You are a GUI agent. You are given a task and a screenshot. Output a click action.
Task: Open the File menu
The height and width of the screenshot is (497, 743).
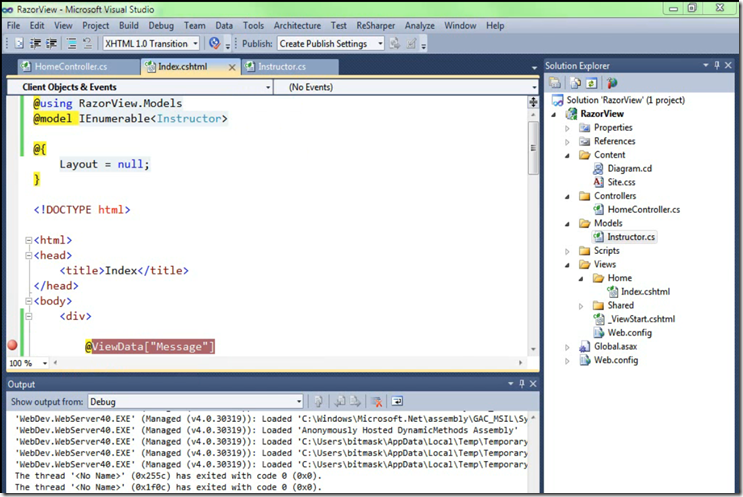[x=13, y=26]
